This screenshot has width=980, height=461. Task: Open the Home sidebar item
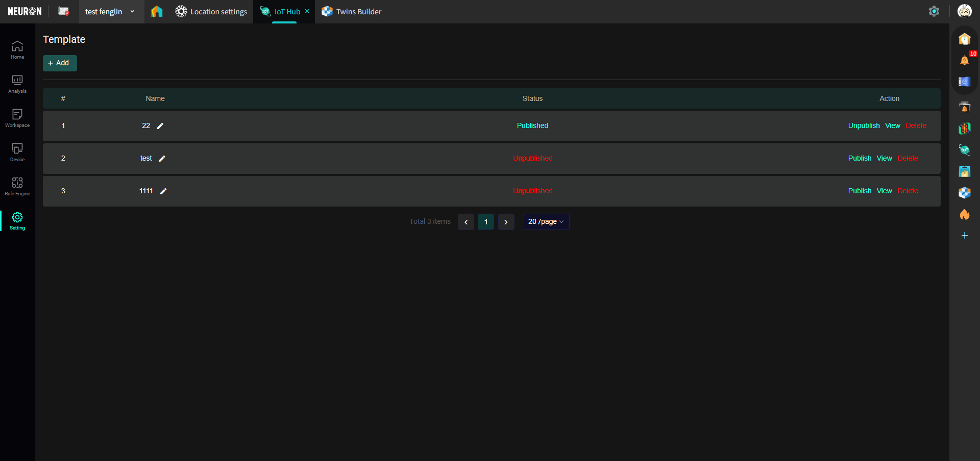pyautogui.click(x=17, y=49)
